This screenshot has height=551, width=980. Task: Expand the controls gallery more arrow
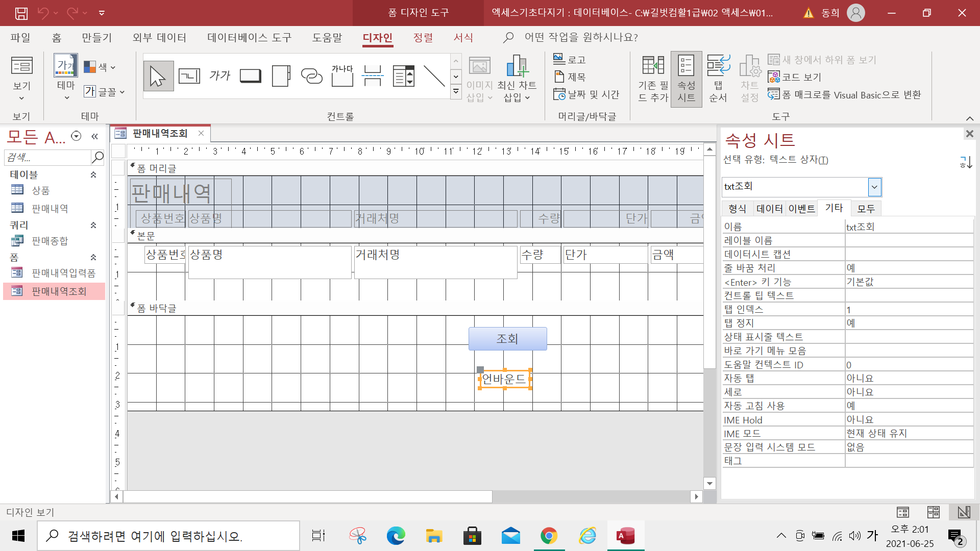[456, 91]
